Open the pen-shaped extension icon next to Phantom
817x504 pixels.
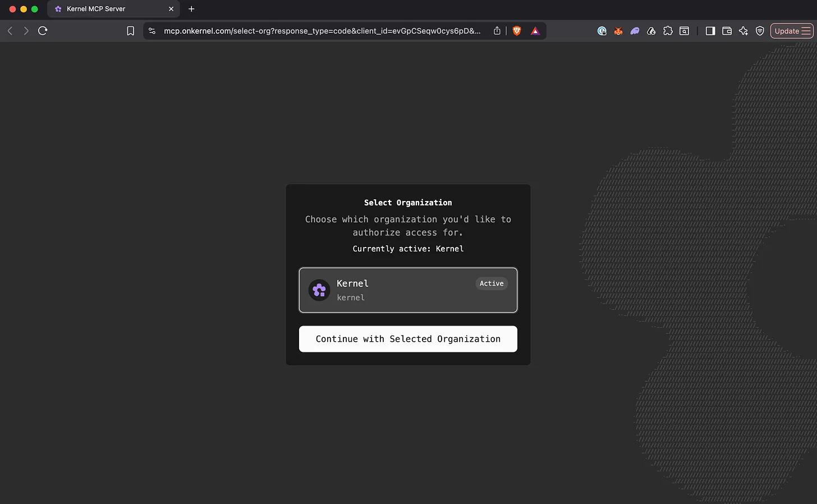[651, 31]
